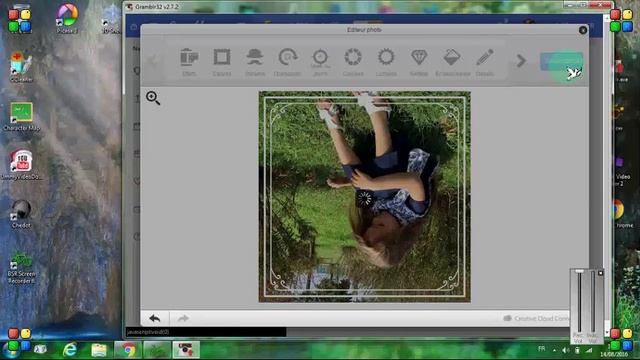Click the framed photo preview
640x360 pixels.
coord(364,197)
